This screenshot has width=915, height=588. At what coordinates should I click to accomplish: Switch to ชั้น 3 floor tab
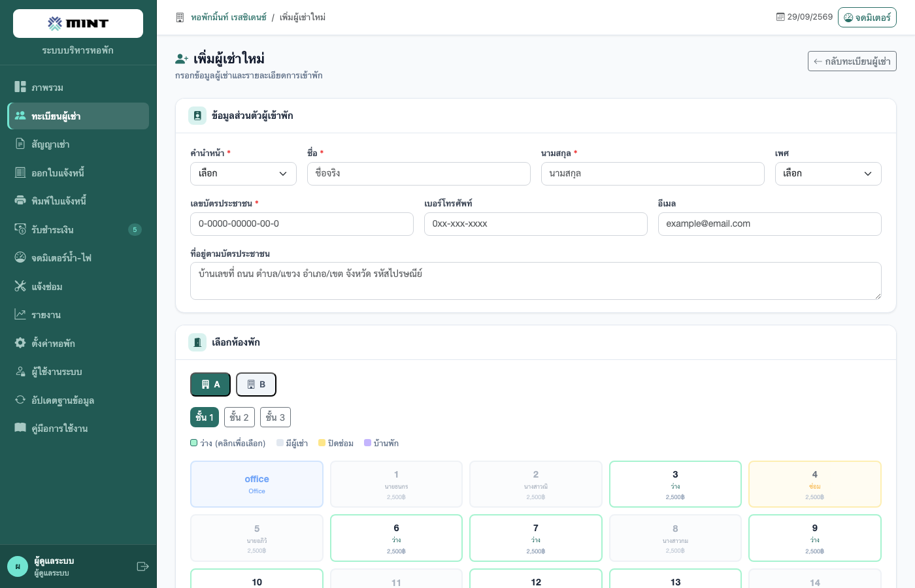[x=275, y=417]
